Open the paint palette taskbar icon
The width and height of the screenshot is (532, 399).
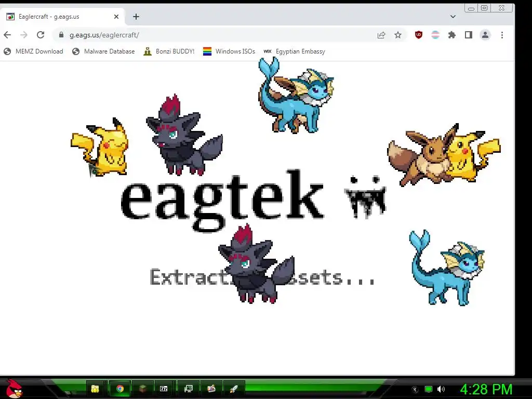(211, 389)
